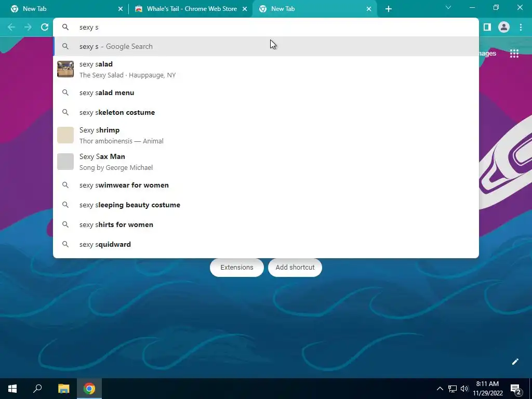Image resolution: width=532 pixels, height=399 pixels.
Task: Open the Windows Start menu
Action: click(x=12, y=389)
